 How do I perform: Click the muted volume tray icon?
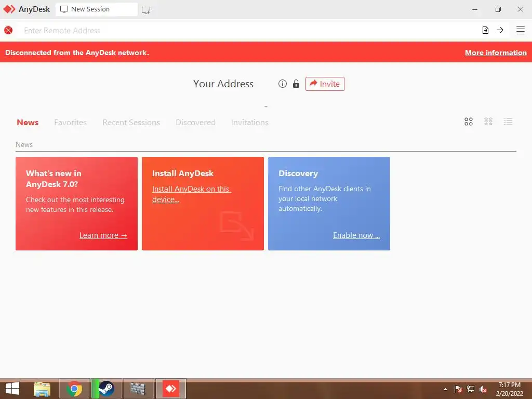(483, 389)
